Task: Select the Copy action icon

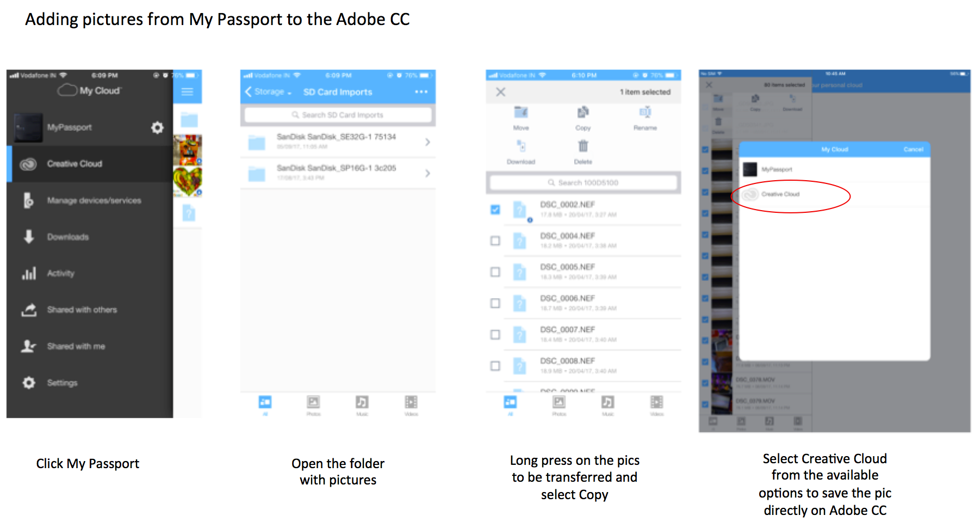Action: pyautogui.click(x=583, y=112)
